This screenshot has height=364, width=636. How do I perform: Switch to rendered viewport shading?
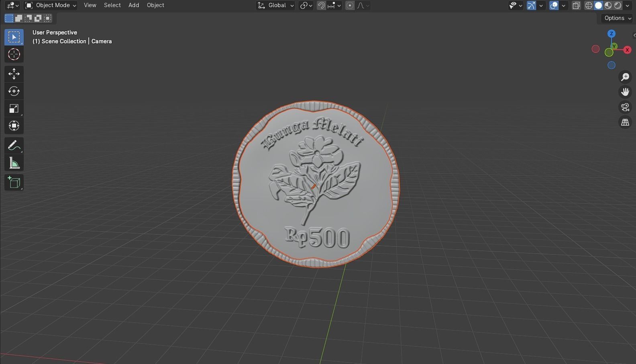tap(618, 5)
